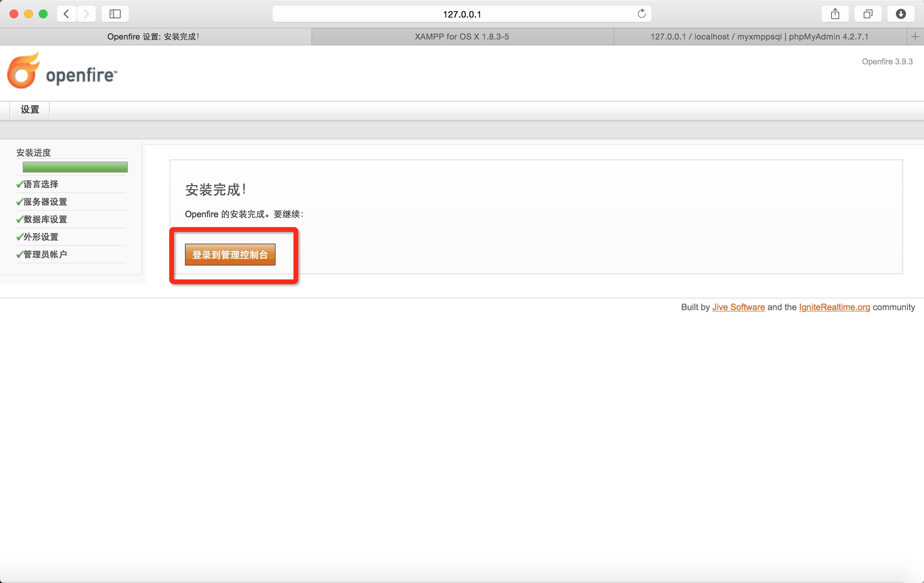Click the 外形设置 step
Viewport: 924px width, 583px height.
41,237
